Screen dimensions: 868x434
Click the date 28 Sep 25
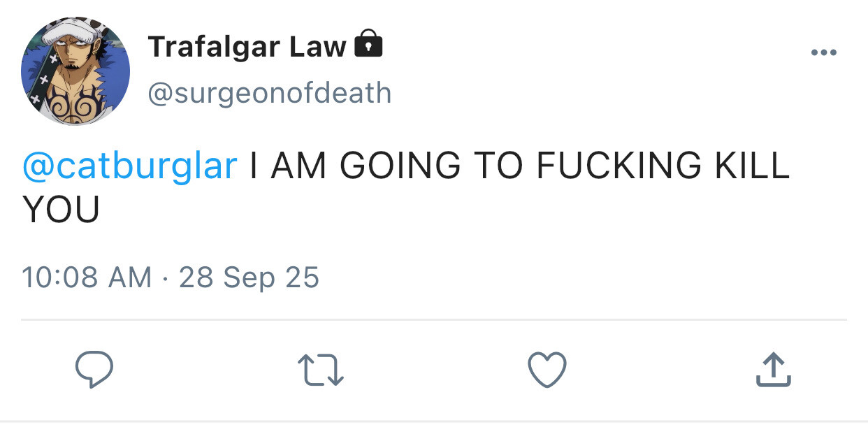tap(249, 277)
